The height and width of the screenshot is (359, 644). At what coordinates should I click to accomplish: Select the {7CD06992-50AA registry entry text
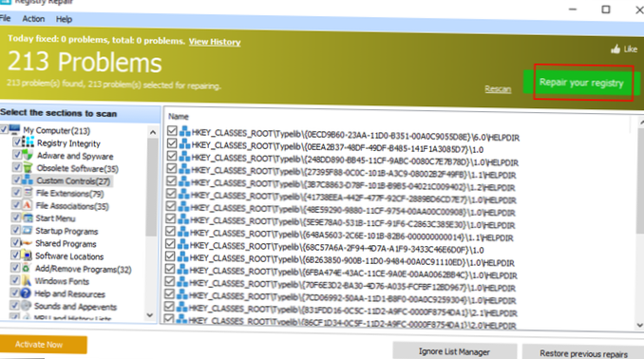[x=352, y=298]
